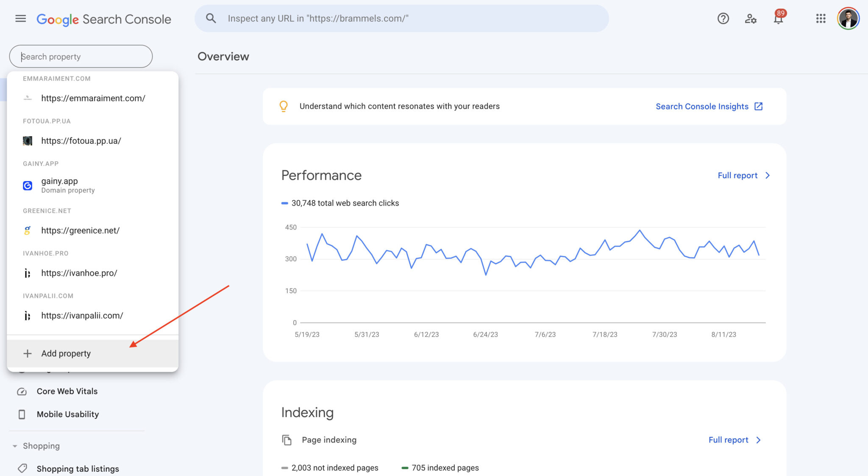Click Add property at the list bottom
868x476 pixels.
(x=66, y=353)
